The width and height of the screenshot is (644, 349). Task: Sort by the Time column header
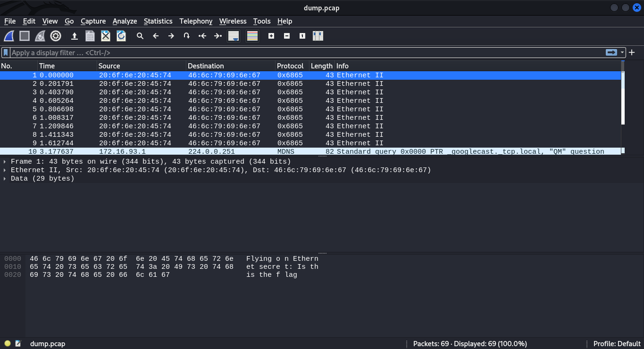[x=67, y=66]
